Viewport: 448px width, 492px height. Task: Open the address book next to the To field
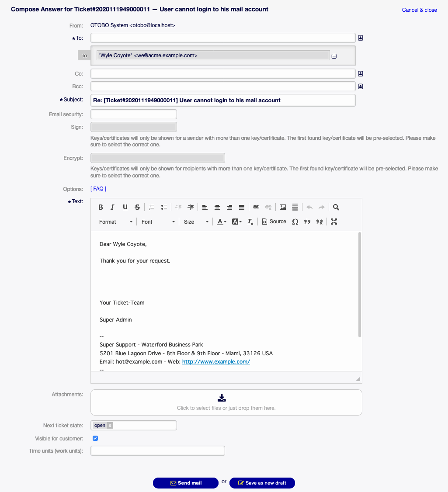pos(360,38)
